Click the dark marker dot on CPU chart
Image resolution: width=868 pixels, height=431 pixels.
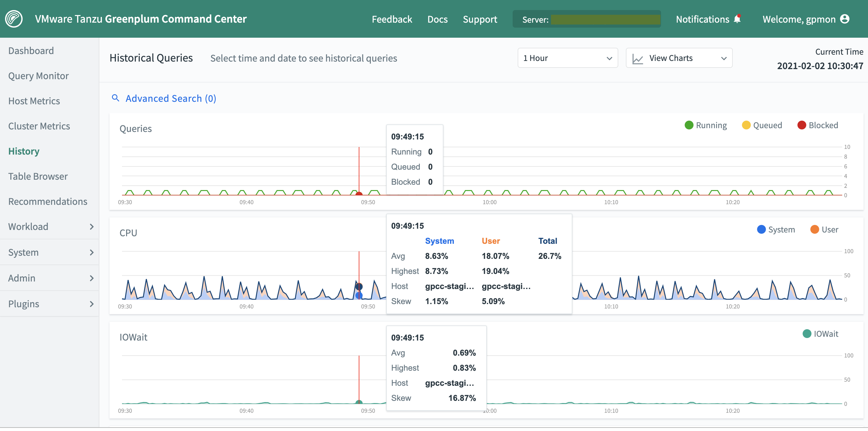point(359,286)
